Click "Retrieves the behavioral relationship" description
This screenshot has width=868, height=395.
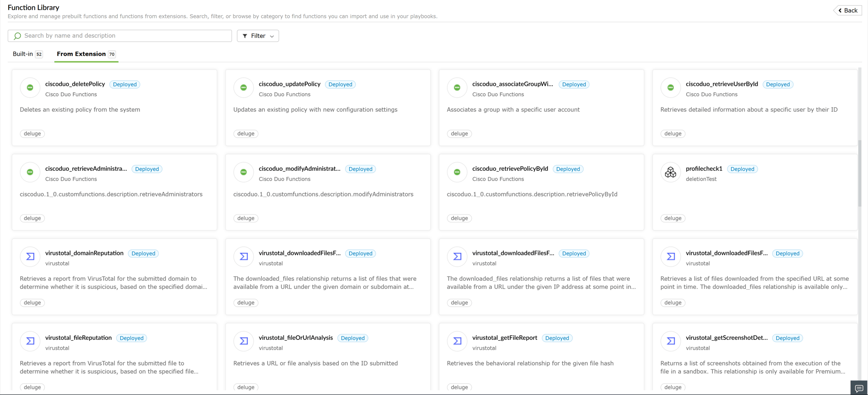coord(530,363)
